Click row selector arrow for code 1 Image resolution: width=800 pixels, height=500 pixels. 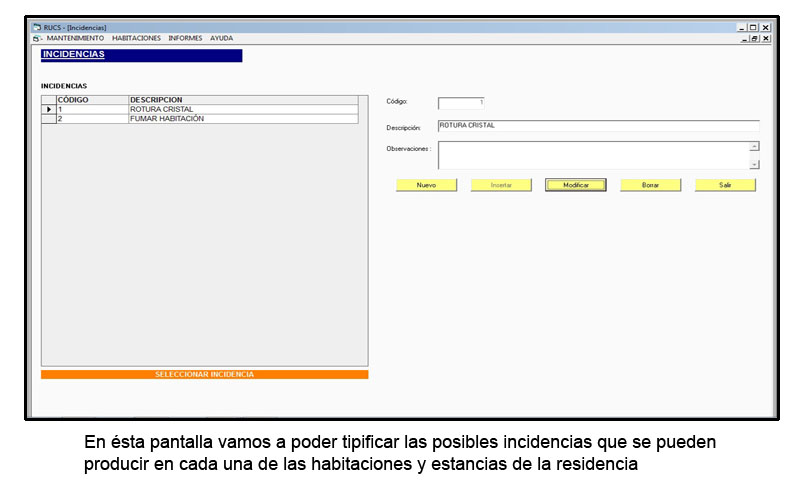pyautogui.click(x=49, y=109)
